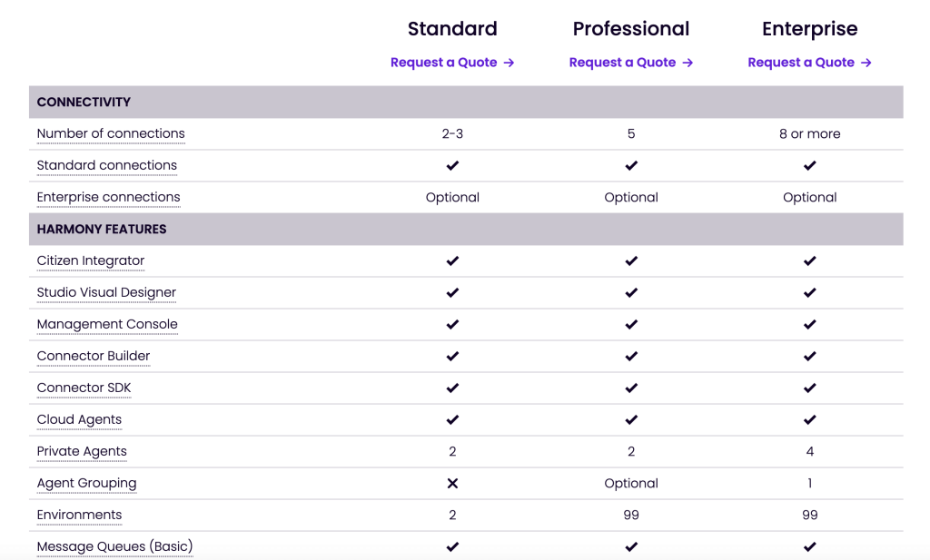The height and width of the screenshot is (560, 930).
Task: Open the Number of connections tooltip label
Action: coord(111,134)
